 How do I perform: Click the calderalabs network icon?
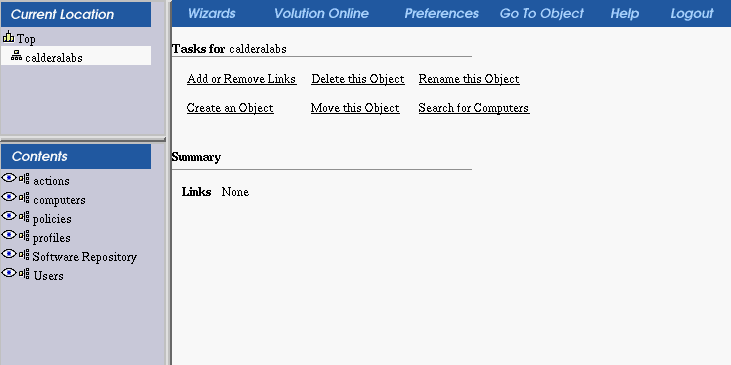16,56
